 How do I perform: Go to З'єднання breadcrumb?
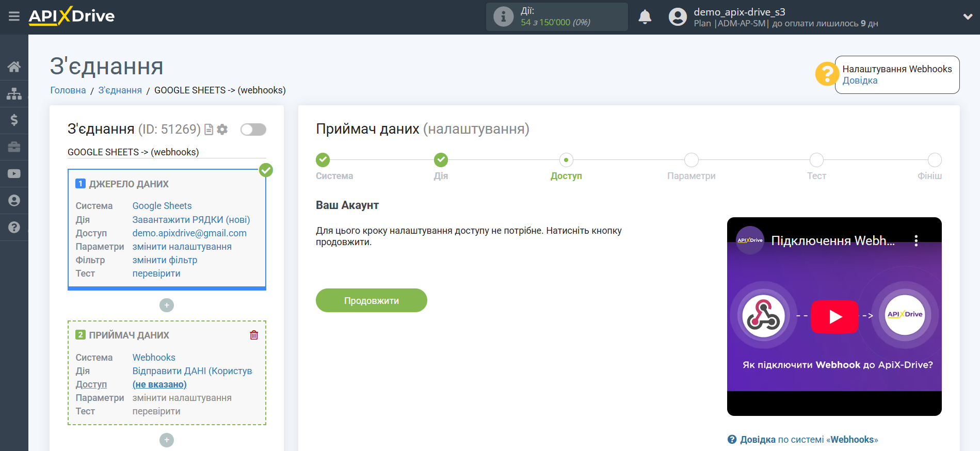click(120, 90)
